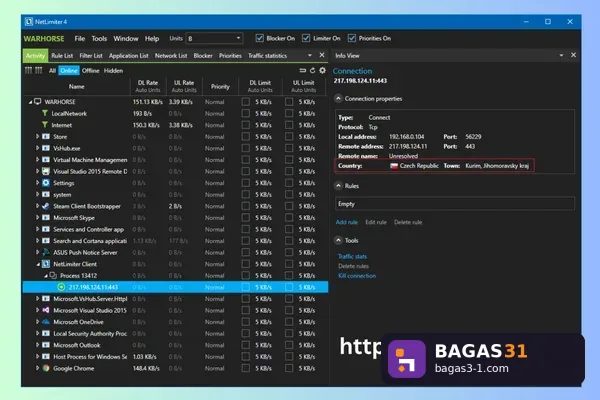Click the DL Rate column header
Viewport: 600px width, 400px height.
[x=148, y=86]
